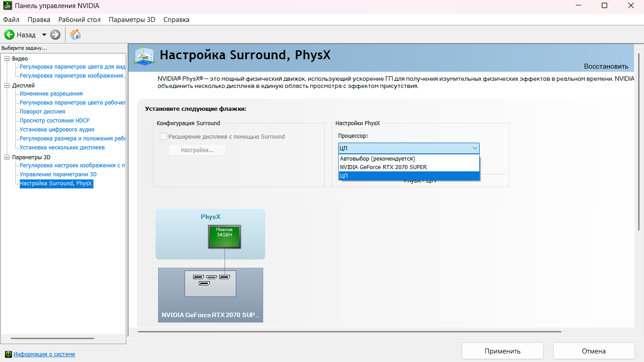Viewport: 644px width, 362px height.
Task: Choose NVIDIA GeForce RTX 2070 SUPER option
Action: click(x=409, y=167)
